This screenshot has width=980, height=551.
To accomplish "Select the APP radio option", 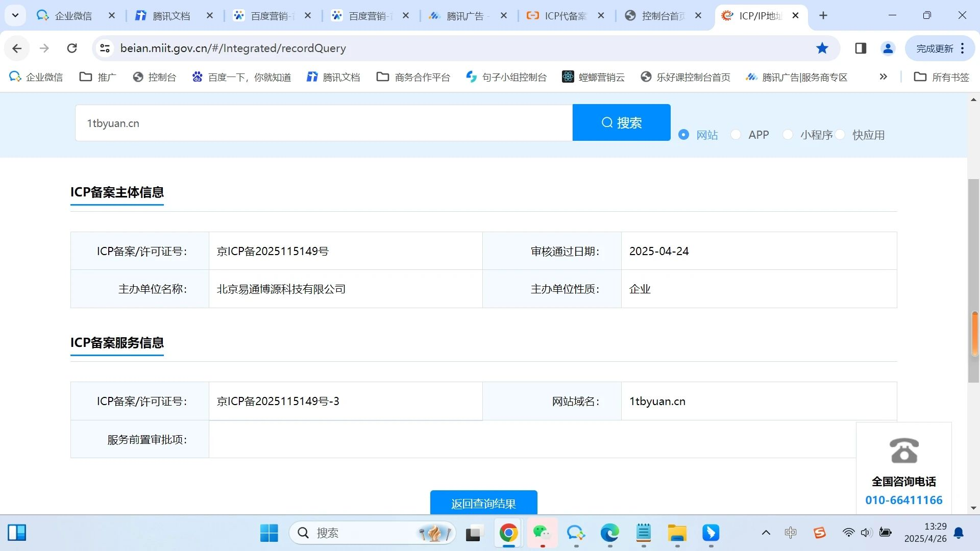I will [736, 135].
